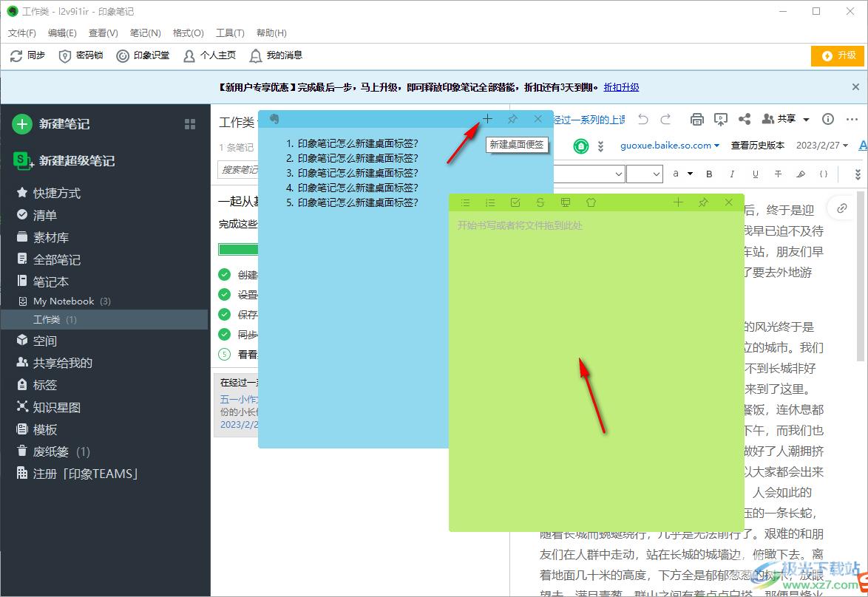Add a new note from green sticky
This screenshot has height=597, width=868.
pyautogui.click(x=678, y=202)
